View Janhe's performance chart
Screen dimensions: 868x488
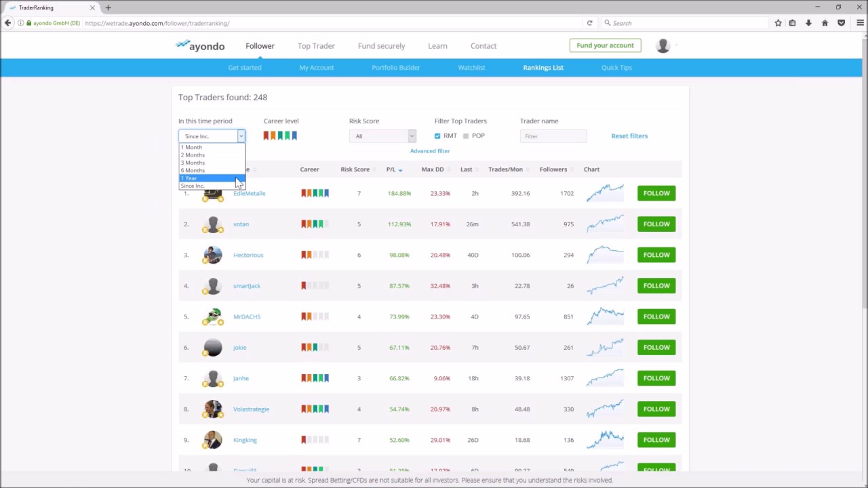[605, 378]
